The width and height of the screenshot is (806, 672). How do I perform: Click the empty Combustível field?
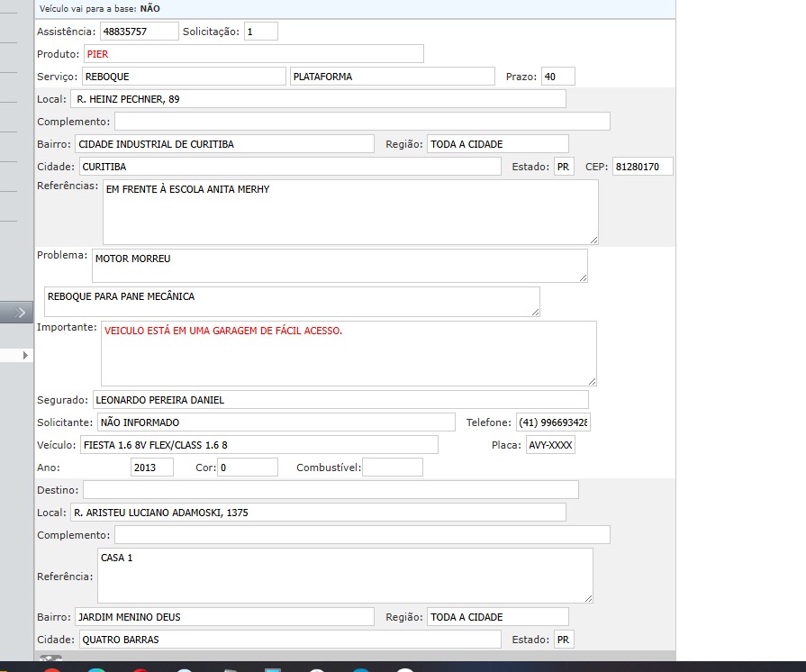(392, 468)
